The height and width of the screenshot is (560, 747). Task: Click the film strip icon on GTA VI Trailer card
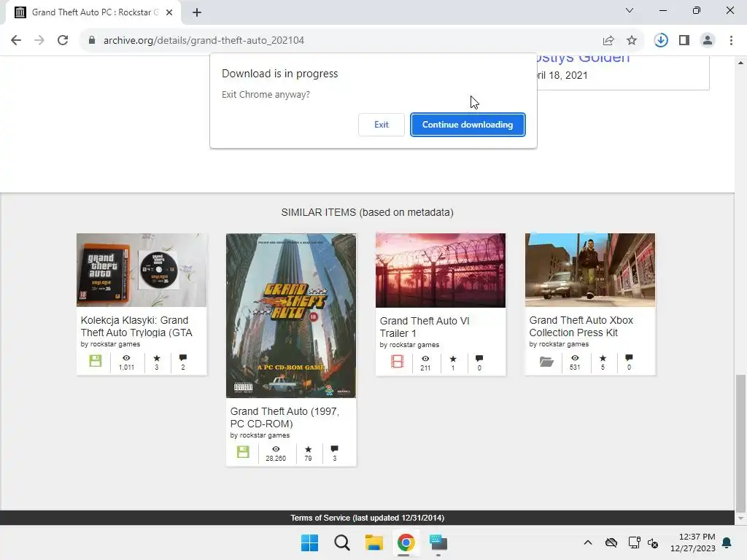click(x=397, y=362)
